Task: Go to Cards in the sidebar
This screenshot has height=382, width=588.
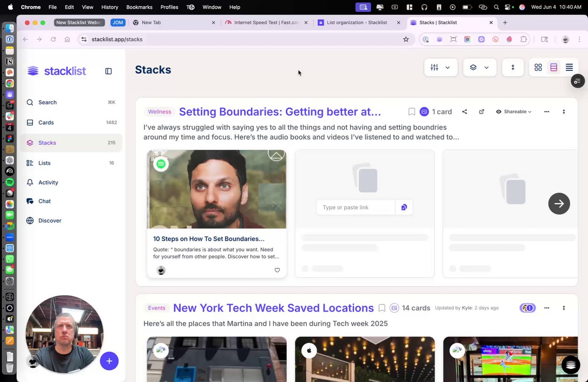Action: click(71, 123)
